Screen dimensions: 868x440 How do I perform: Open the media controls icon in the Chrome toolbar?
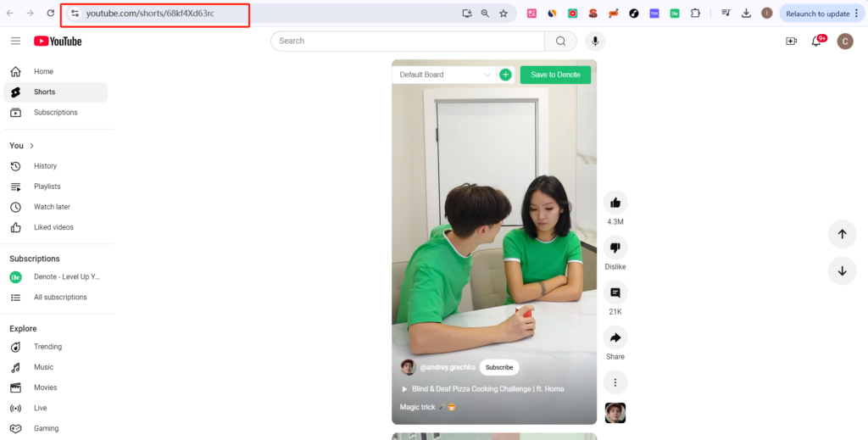[x=726, y=14]
